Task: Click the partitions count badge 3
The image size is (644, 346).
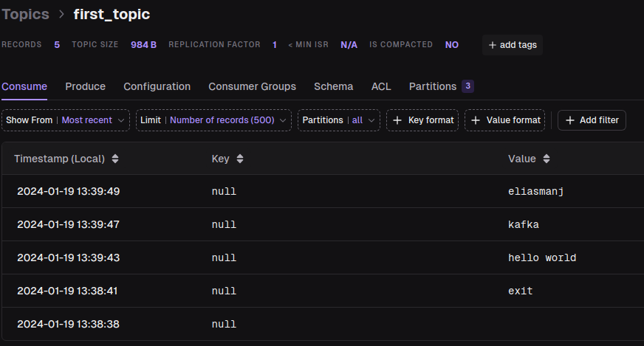Action: (x=467, y=86)
